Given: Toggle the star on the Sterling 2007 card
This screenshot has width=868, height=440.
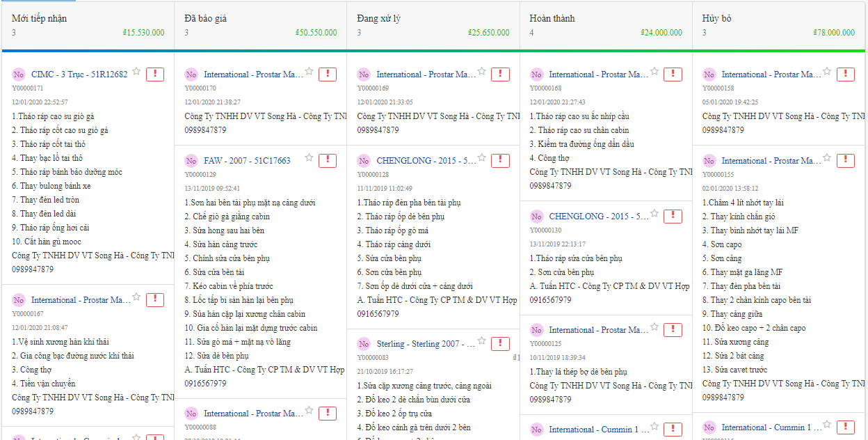Looking at the screenshot, I should tap(481, 341).
